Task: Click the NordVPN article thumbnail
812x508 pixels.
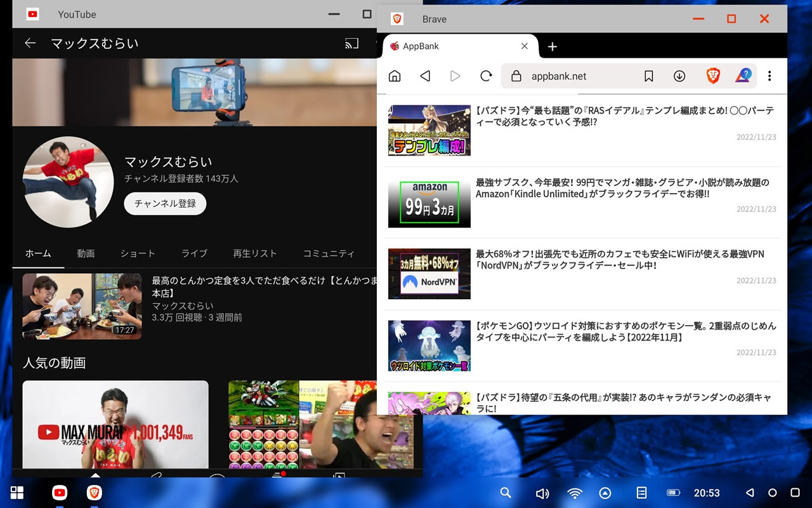Action: [x=429, y=274]
